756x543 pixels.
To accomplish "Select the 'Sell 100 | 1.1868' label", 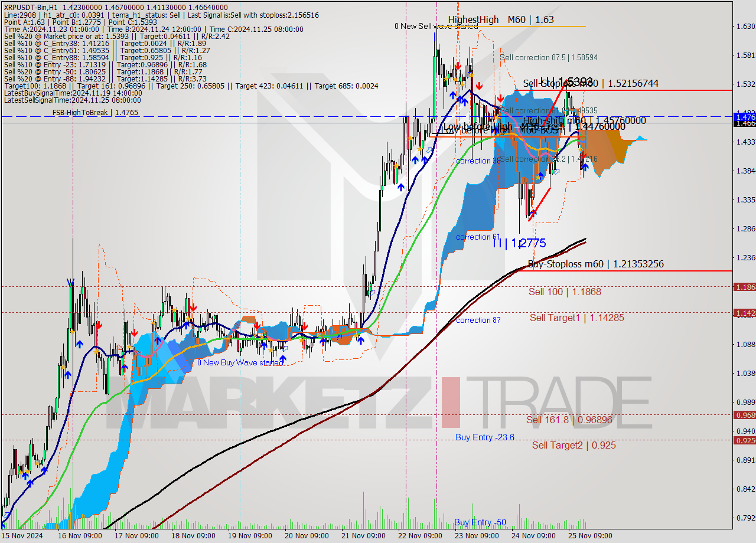I will point(565,292).
